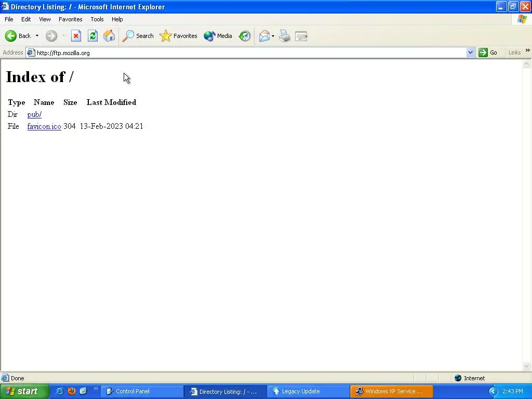Viewport: 532px width, 399px height.
Task: Switch to Control Panel taskbar button
Action: click(142, 392)
